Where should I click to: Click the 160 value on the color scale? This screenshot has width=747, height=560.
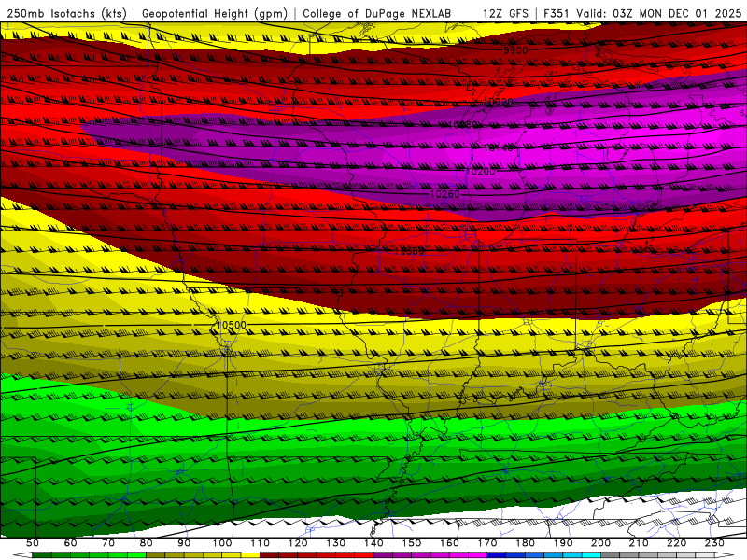point(449,543)
